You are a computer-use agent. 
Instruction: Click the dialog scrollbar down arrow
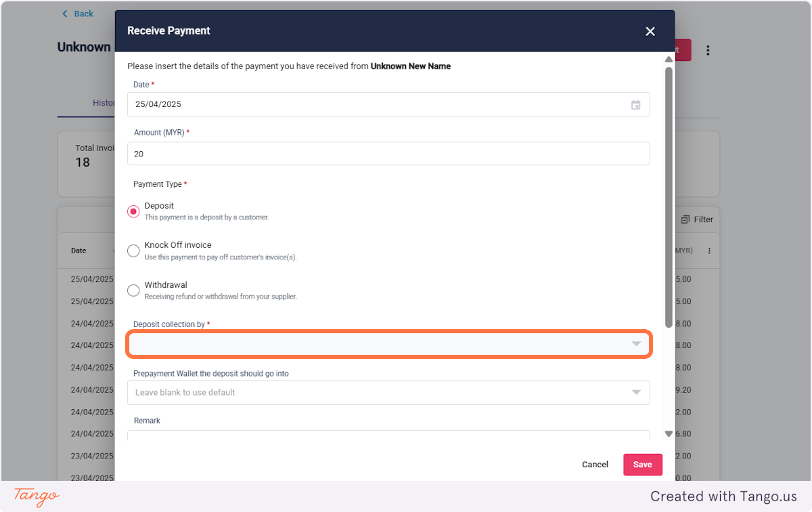[669, 434]
